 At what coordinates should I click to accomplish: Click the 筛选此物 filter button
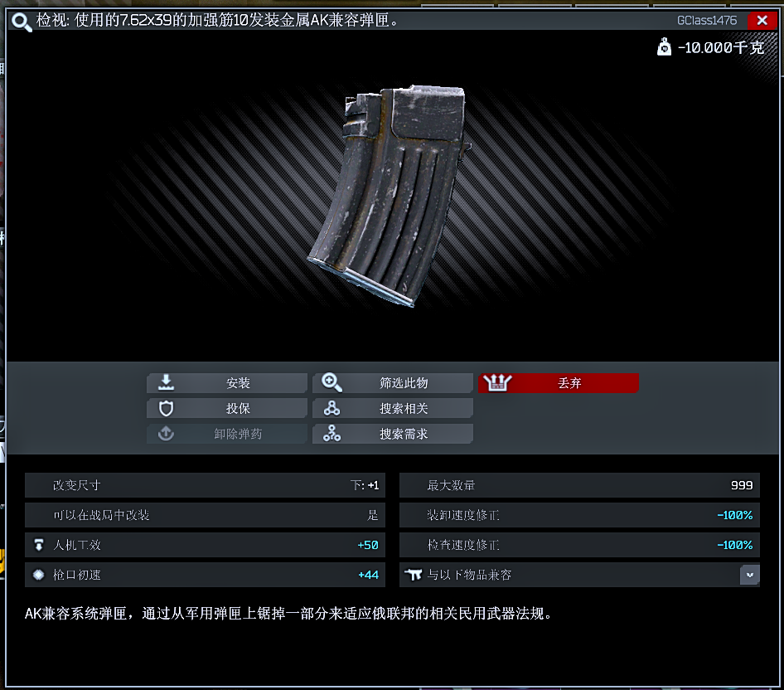393,383
